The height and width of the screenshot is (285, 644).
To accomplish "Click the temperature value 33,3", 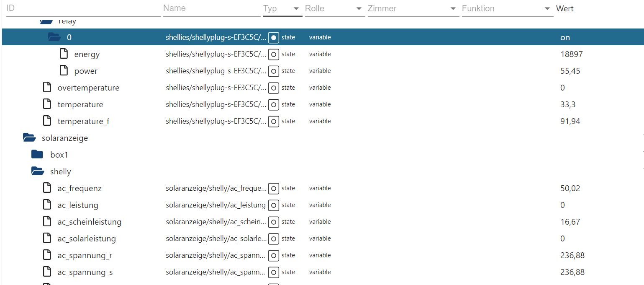I will coord(568,104).
